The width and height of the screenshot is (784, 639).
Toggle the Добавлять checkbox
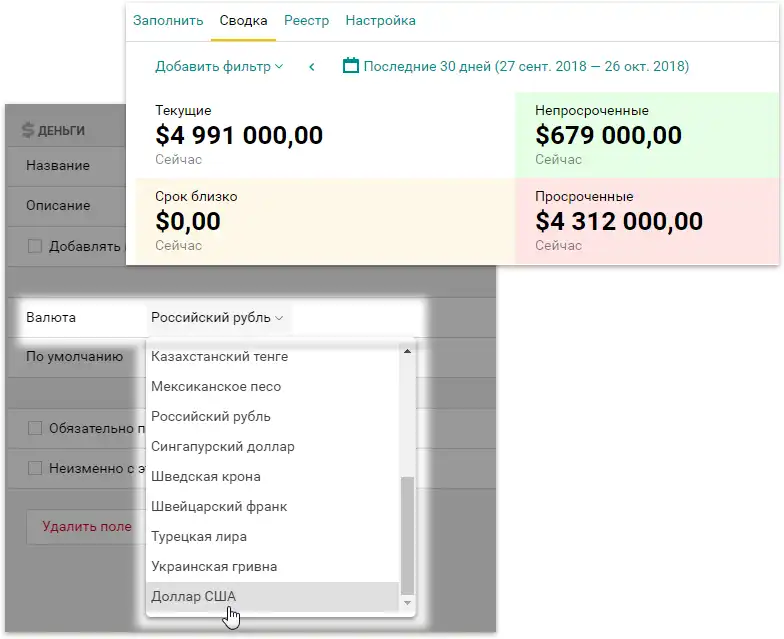pos(34,246)
